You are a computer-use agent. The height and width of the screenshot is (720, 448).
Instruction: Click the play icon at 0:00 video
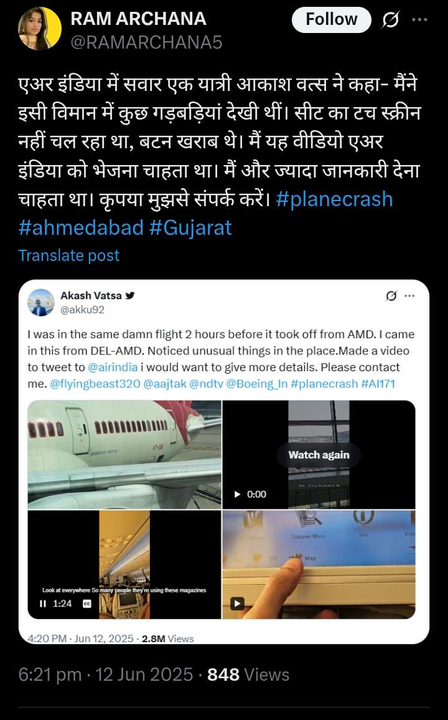click(x=237, y=495)
